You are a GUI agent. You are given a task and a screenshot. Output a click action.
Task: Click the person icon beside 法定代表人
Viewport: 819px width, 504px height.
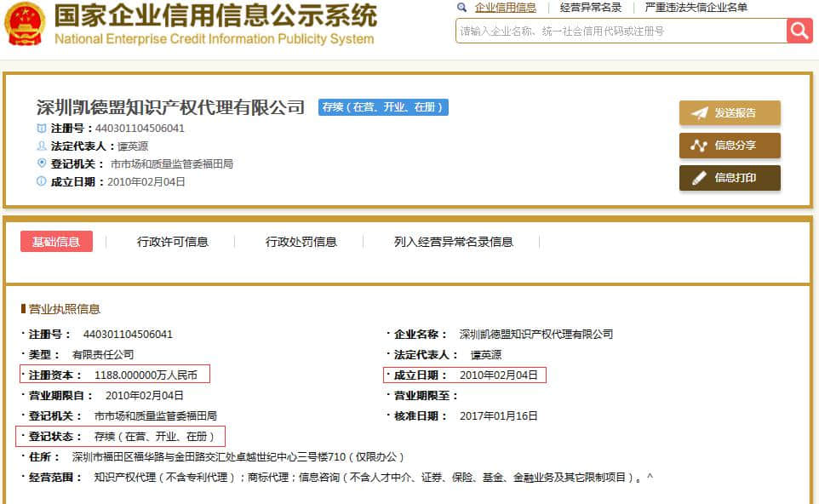click(x=42, y=146)
